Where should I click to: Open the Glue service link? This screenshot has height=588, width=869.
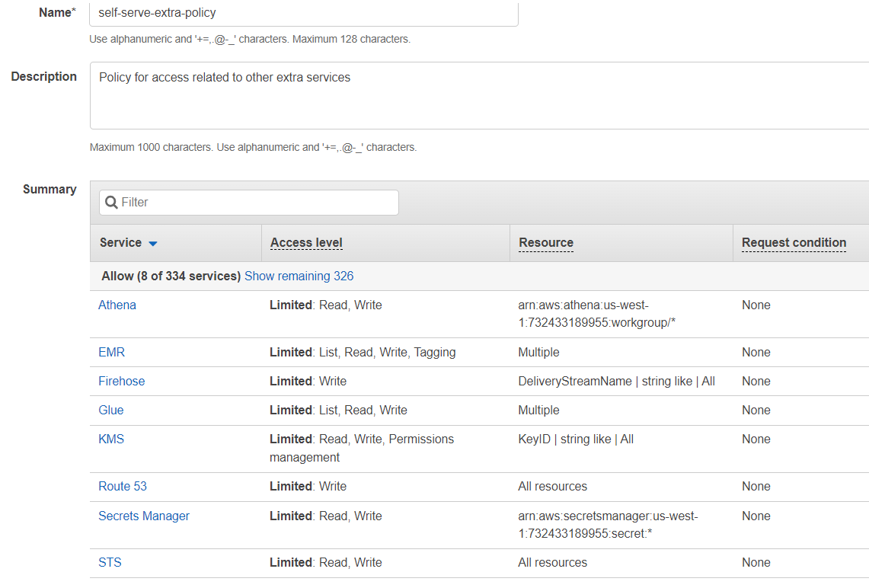tap(111, 410)
